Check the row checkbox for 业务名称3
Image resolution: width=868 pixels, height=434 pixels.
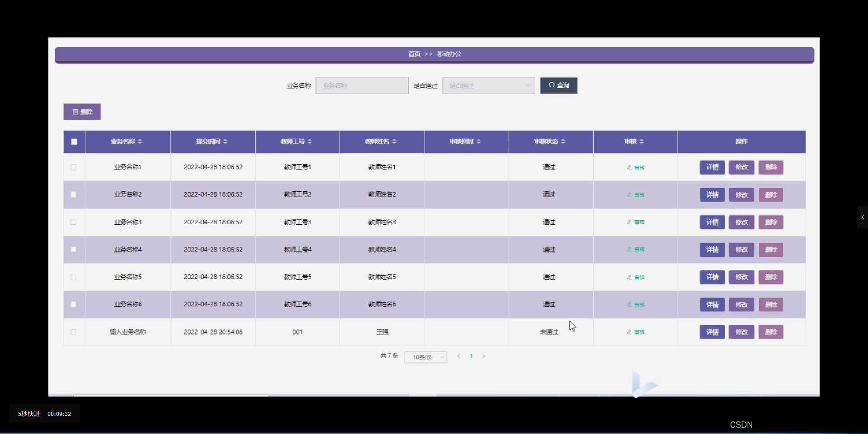click(73, 222)
